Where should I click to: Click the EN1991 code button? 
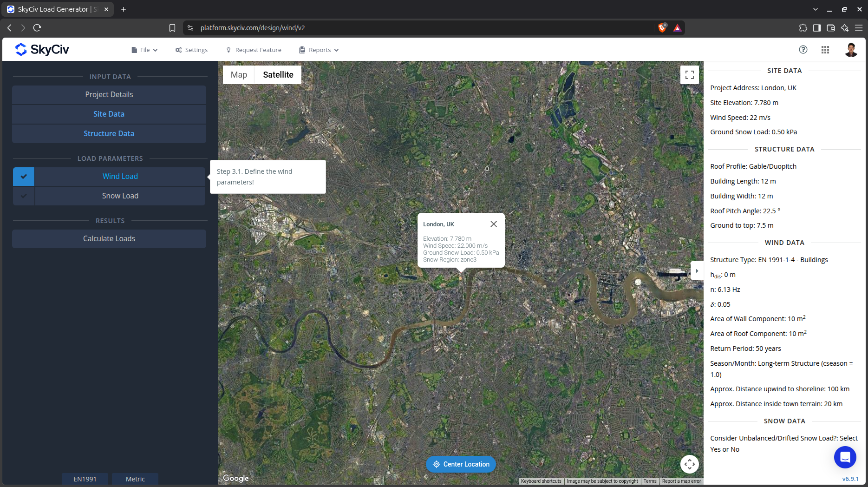[85, 479]
